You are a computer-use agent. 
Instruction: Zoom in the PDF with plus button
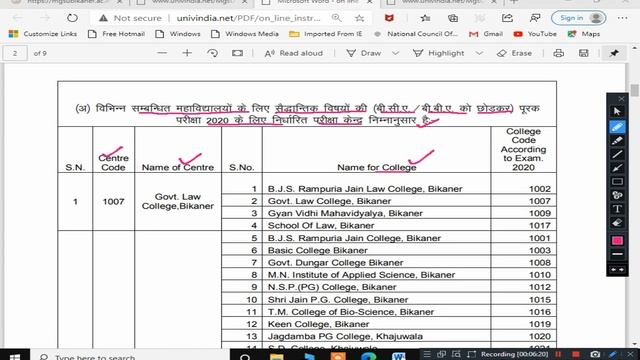pyautogui.click(x=187, y=53)
